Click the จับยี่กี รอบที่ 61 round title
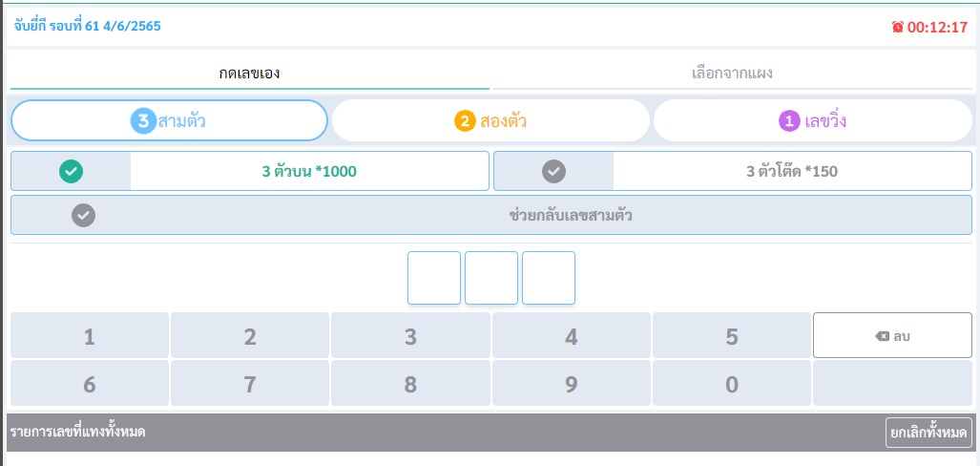This screenshot has width=980, height=466. point(87,26)
